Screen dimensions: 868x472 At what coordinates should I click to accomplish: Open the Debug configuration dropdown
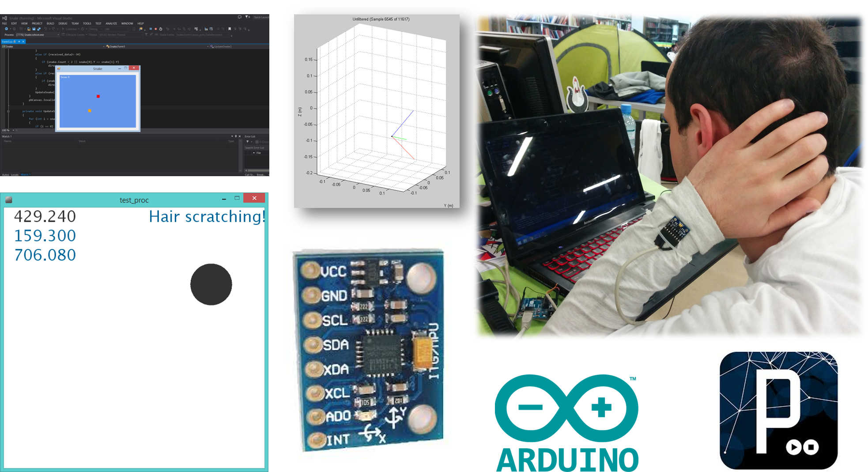coord(96,29)
